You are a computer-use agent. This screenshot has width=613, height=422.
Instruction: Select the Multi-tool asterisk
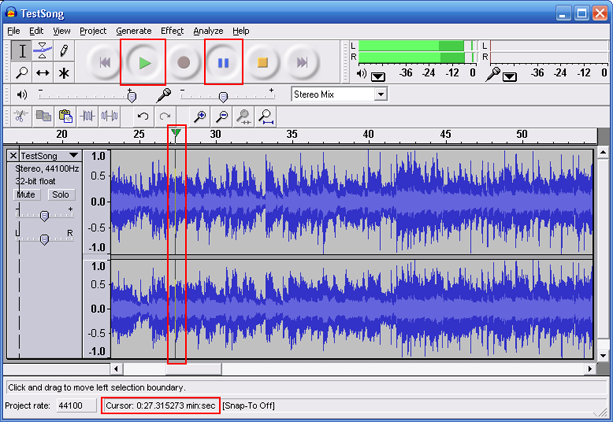pos(64,73)
